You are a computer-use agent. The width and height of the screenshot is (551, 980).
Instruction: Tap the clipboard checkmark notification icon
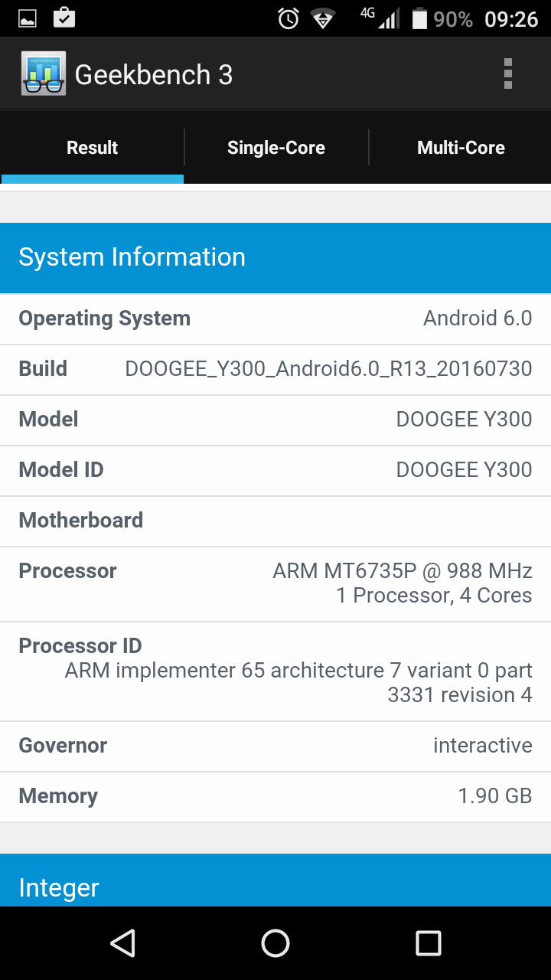click(x=64, y=18)
